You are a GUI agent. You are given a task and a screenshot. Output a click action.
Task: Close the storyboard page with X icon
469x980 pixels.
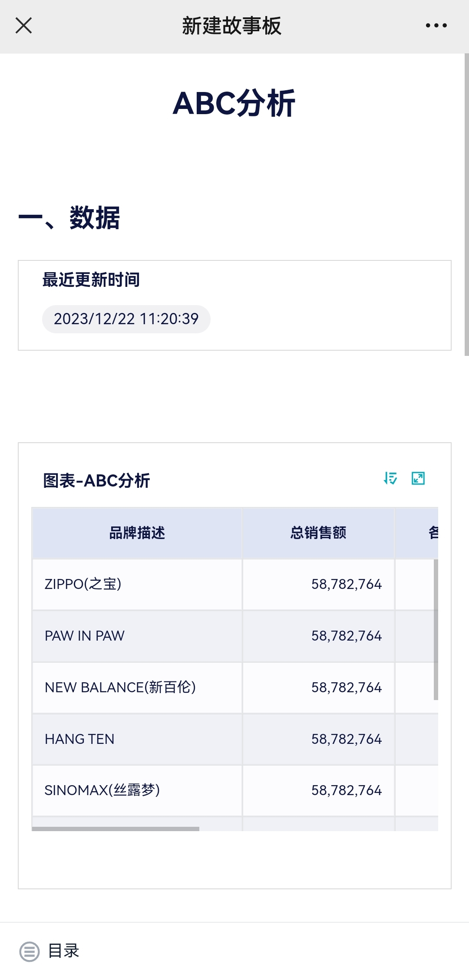point(24,26)
